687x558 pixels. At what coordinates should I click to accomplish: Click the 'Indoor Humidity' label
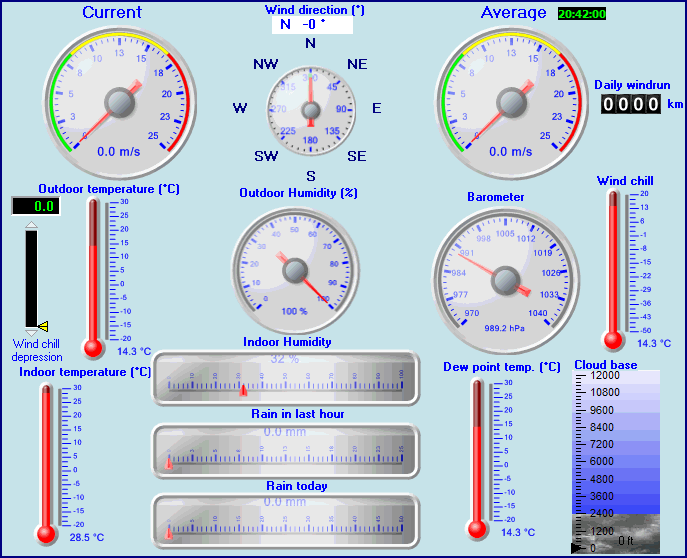[287, 342]
